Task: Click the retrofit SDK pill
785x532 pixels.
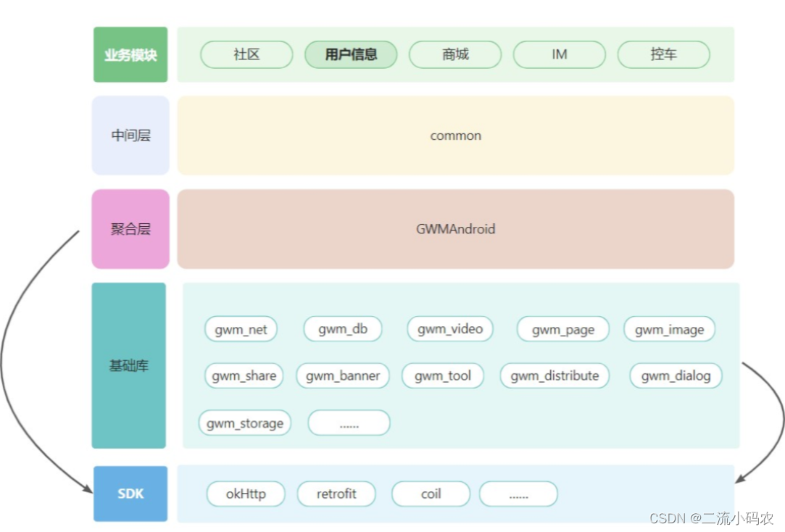Action: click(x=336, y=494)
